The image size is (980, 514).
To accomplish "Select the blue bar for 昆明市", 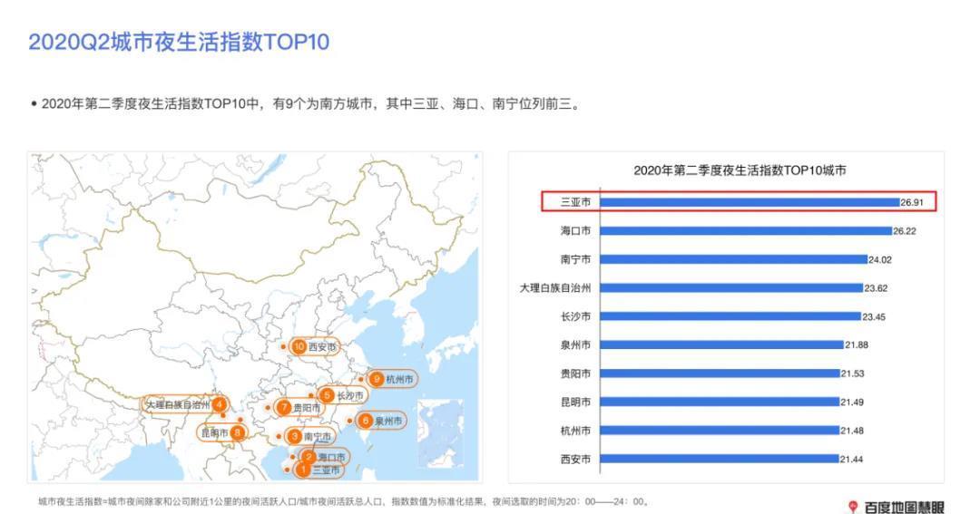I will [x=720, y=402].
